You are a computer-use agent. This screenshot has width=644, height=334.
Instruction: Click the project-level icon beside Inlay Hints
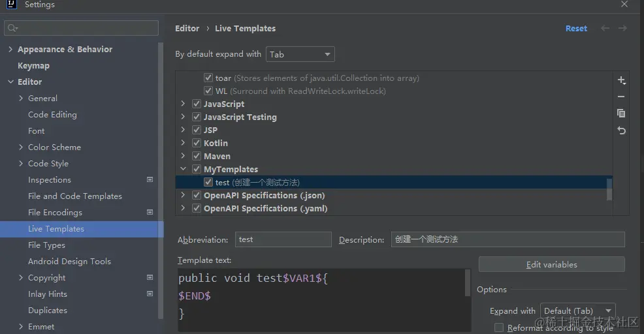150,294
